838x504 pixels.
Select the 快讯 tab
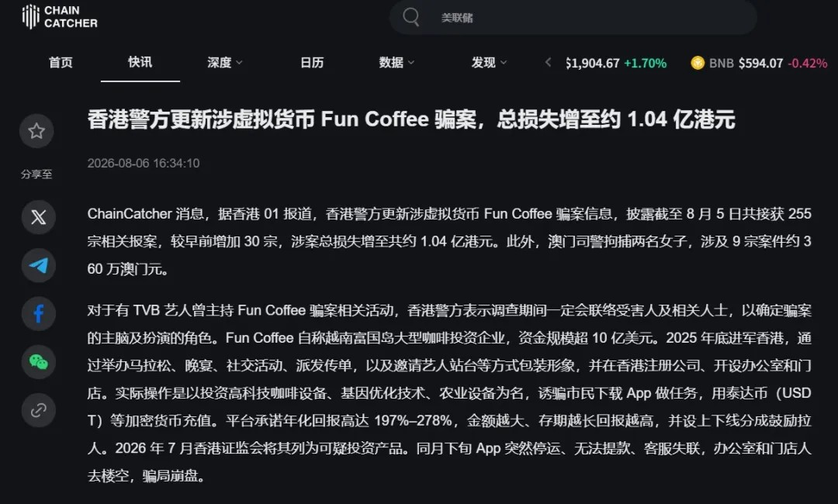coord(140,62)
